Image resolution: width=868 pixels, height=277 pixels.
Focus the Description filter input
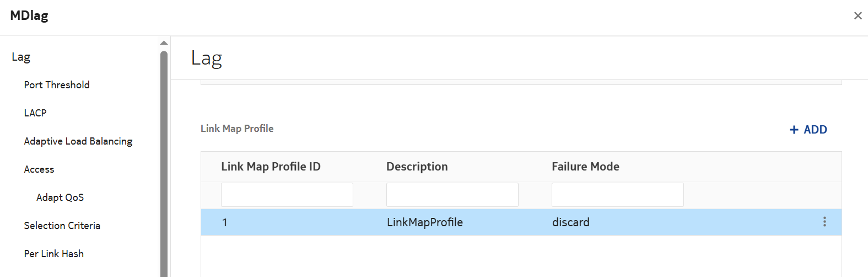point(452,195)
